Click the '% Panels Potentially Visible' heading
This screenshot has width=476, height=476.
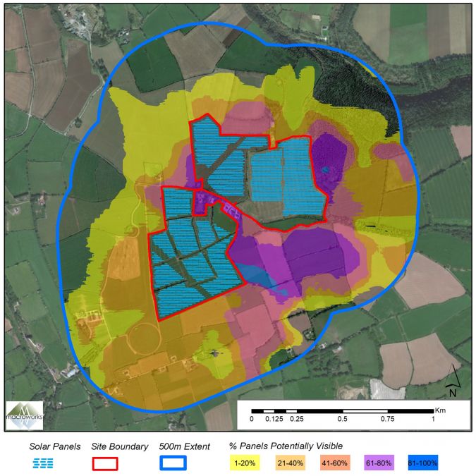coord(286,446)
